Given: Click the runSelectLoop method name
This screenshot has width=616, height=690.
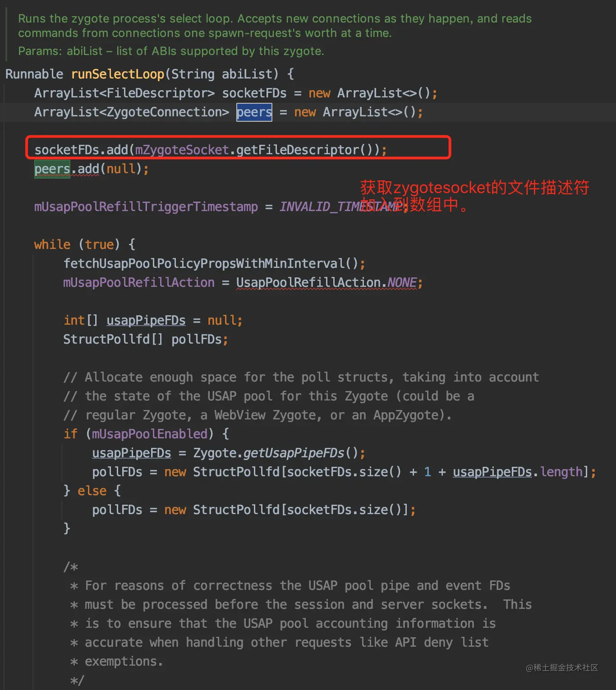Looking at the screenshot, I should [x=118, y=74].
